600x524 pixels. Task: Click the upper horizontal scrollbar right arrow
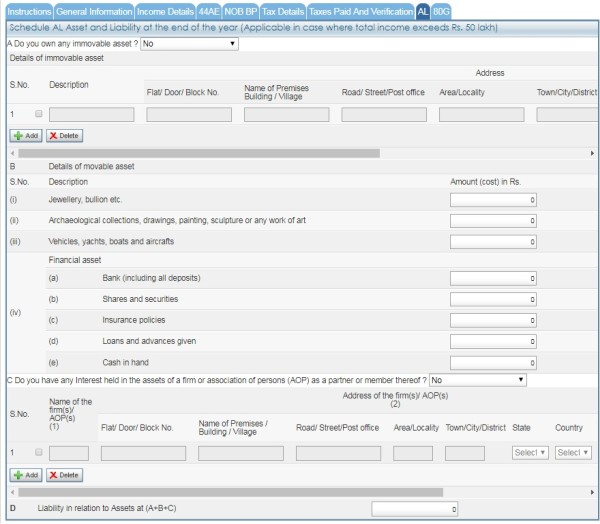592,152
